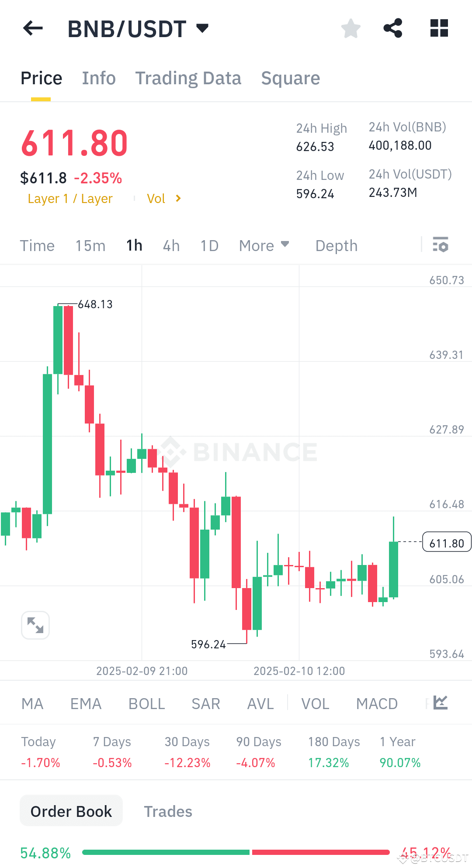Image resolution: width=472 pixels, height=868 pixels.
Task: Tap the share icon in the header
Action: [392, 28]
